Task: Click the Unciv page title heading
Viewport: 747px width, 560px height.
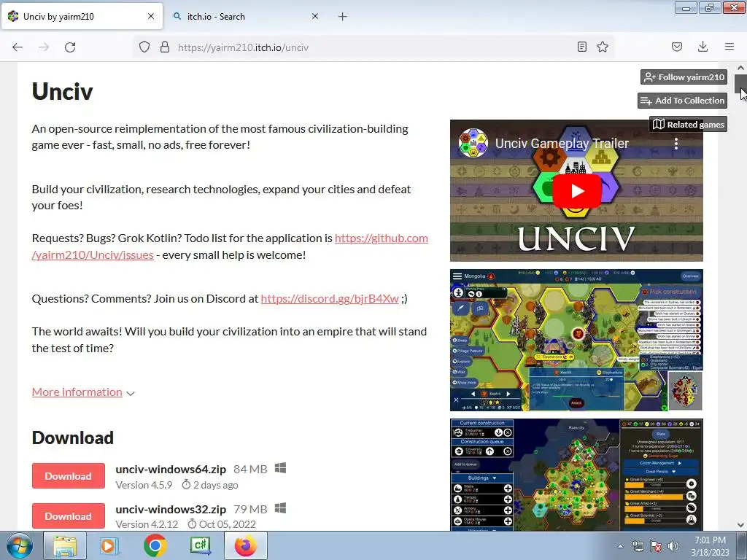Action: [63, 91]
